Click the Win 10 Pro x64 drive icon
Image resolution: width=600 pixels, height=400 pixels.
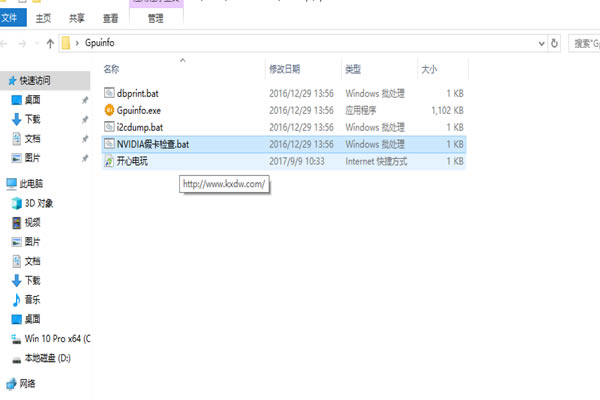click(x=16, y=339)
